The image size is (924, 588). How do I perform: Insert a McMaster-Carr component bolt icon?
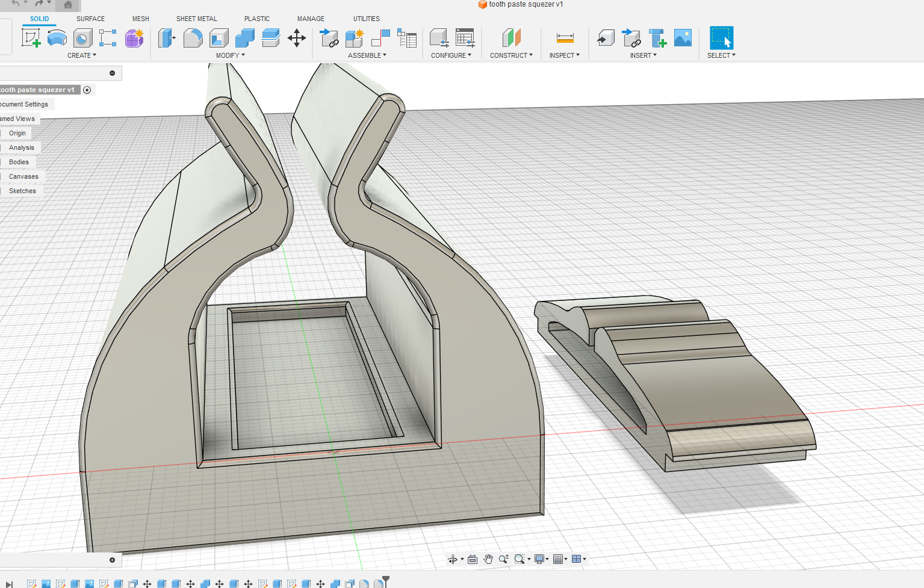coord(657,39)
